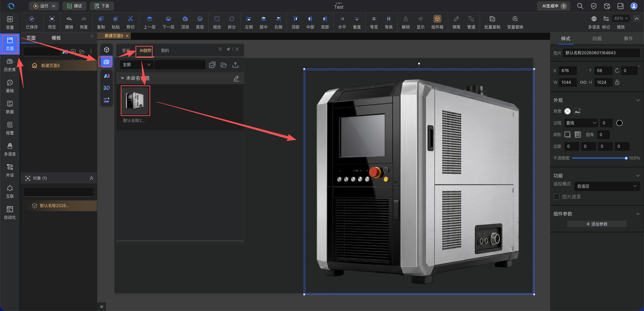Open the 边框 直线 style dropdown
Screen dimensions: 644x311
point(581,123)
